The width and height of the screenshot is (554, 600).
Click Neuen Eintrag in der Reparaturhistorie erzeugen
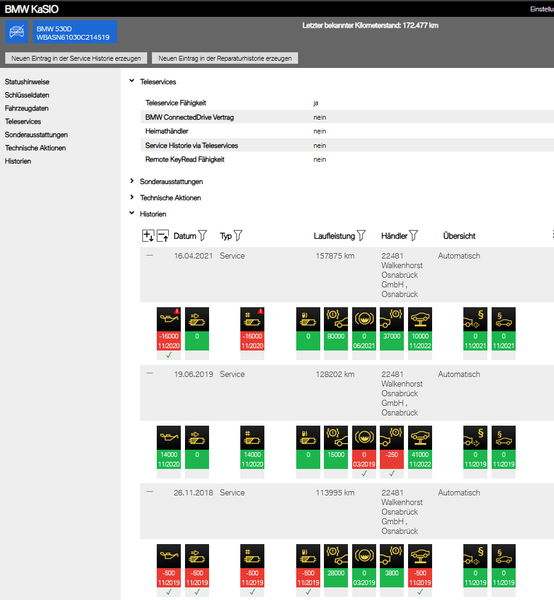(225, 58)
